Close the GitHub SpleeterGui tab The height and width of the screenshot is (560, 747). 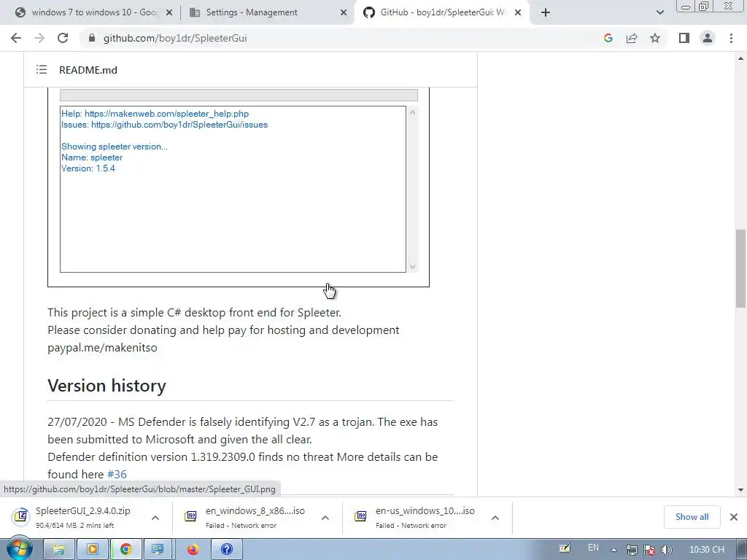coord(518,12)
